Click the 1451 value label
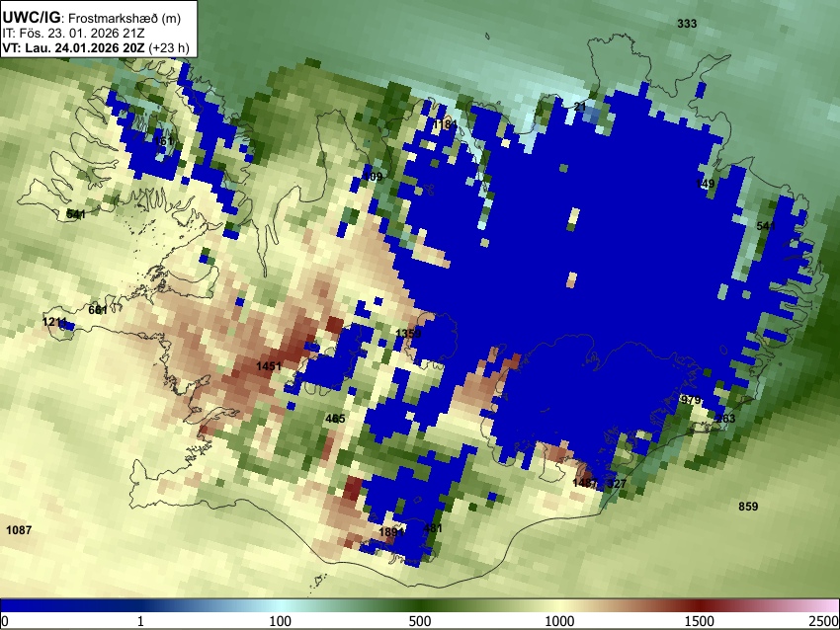The width and height of the screenshot is (840, 630). pyautogui.click(x=269, y=366)
